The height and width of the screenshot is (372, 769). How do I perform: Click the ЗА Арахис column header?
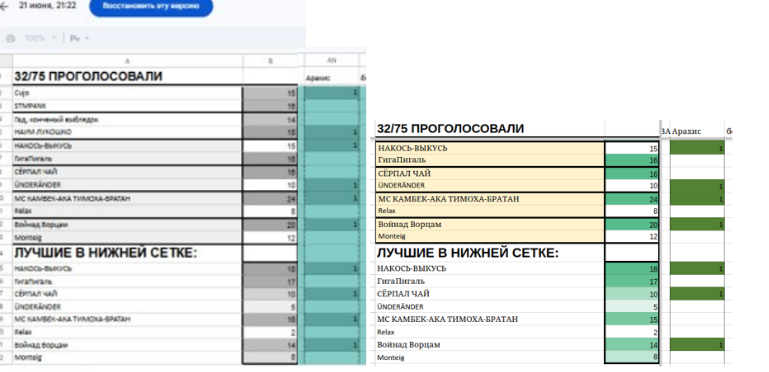click(681, 131)
